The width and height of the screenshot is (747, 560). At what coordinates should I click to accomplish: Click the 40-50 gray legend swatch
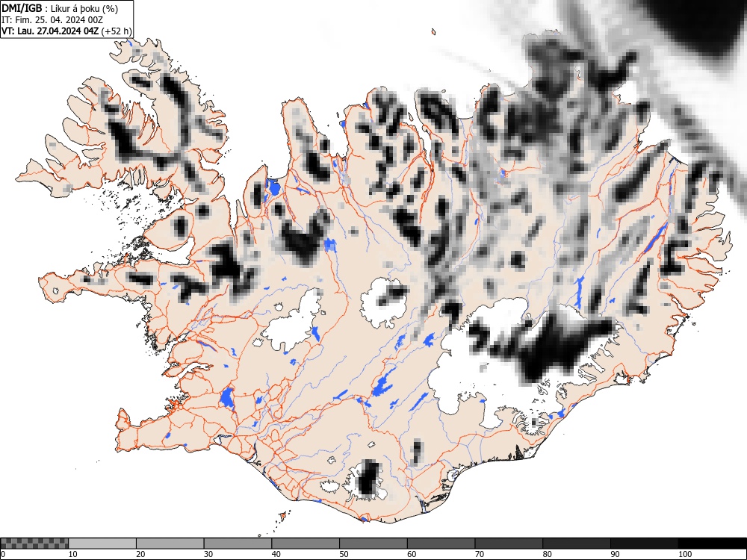point(306,544)
